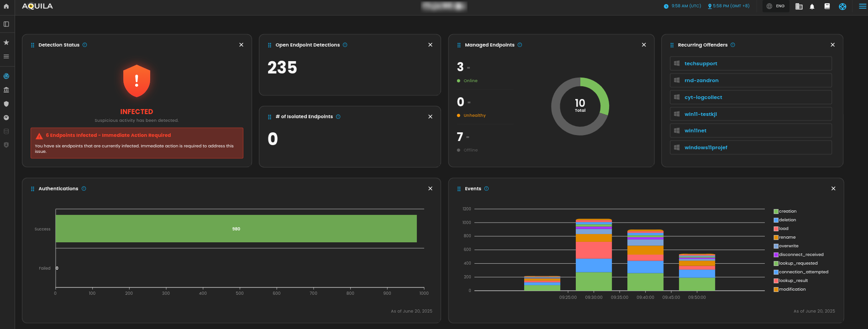Open the rnd-zandron endpoint link
The image size is (868, 329).
[x=701, y=80]
